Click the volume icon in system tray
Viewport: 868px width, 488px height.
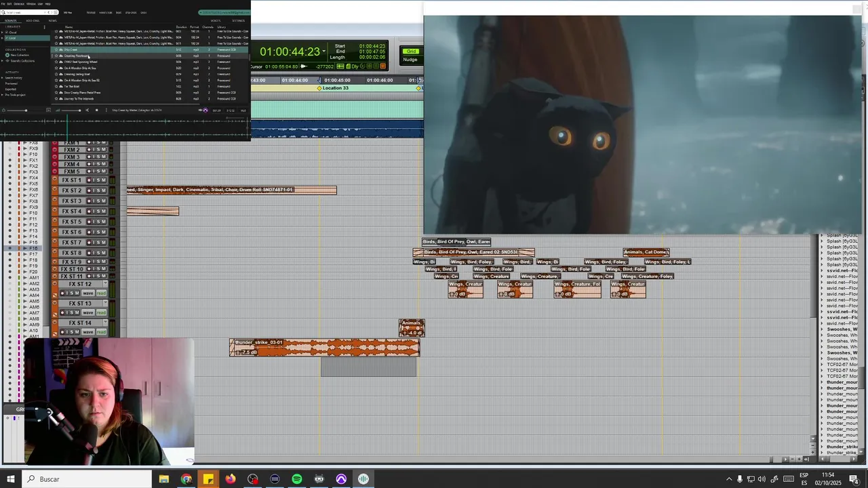click(x=762, y=479)
